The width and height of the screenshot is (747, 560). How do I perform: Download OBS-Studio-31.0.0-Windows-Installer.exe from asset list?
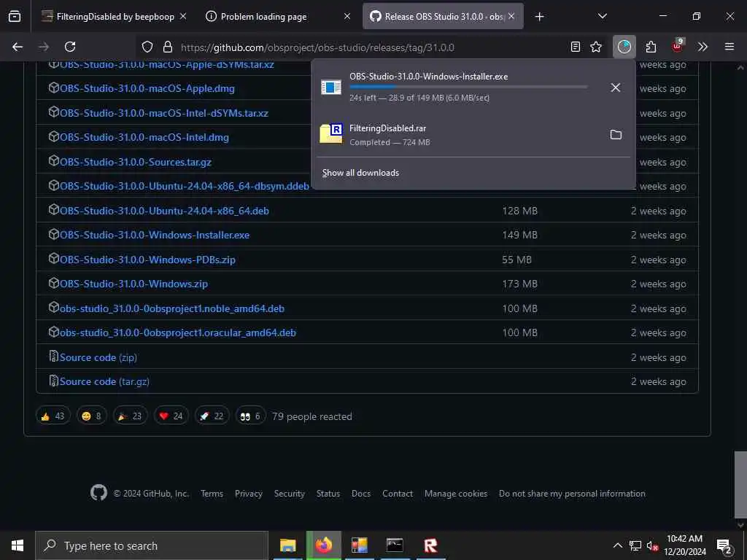[x=155, y=236]
